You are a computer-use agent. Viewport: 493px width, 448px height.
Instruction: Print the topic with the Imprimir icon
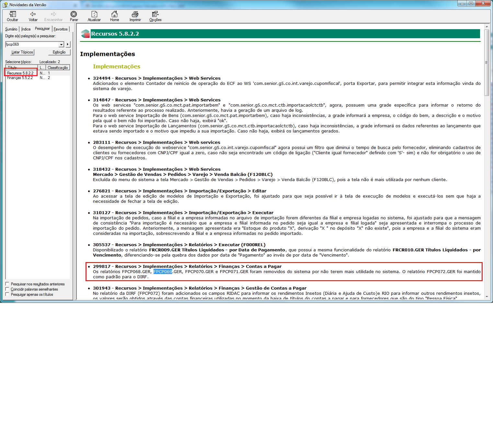[x=135, y=14]
